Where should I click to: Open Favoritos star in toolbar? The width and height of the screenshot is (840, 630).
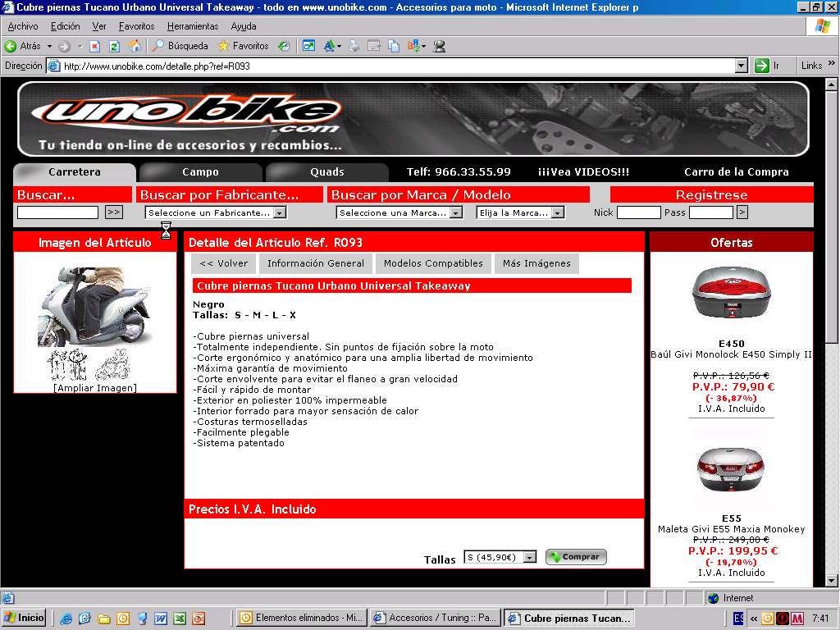click(x=243, y=46)
